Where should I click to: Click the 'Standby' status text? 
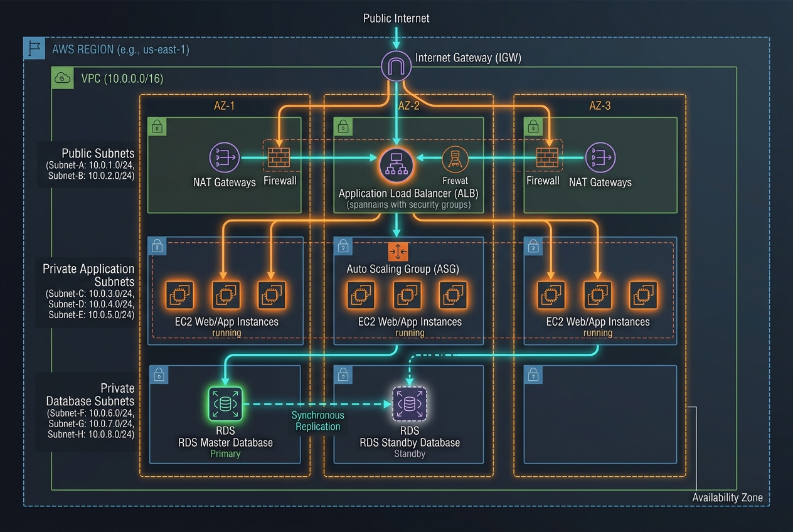coord(410,454)
